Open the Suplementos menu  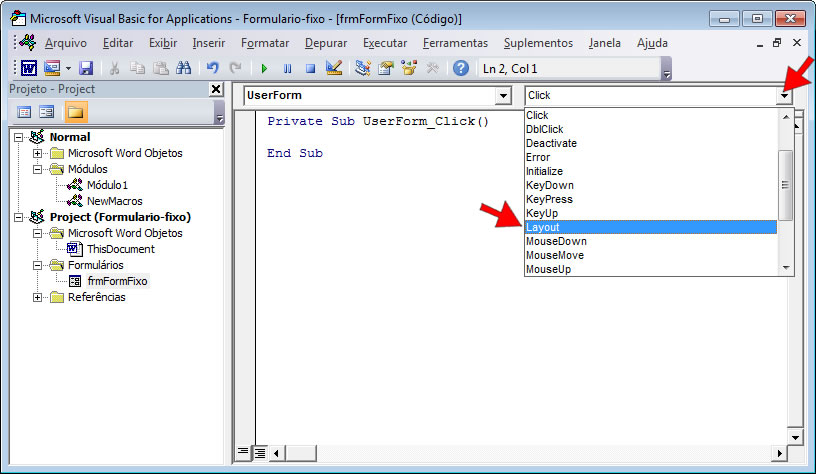coord(538,43)
